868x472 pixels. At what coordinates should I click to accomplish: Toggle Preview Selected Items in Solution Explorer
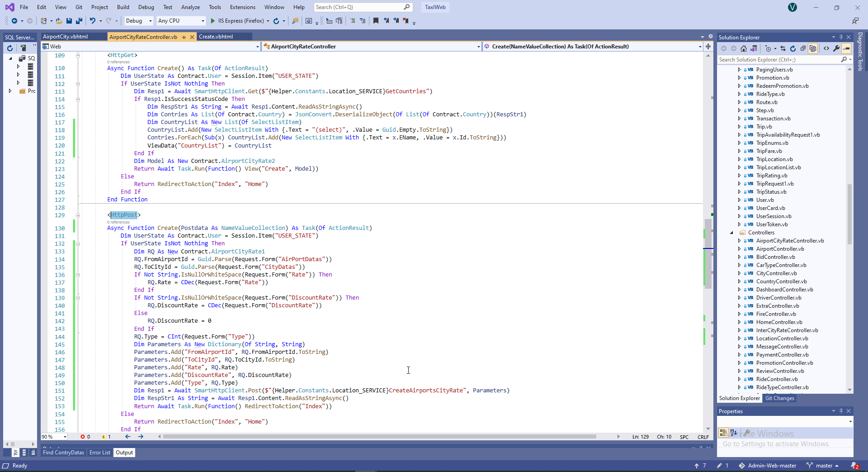click(846, 48)
